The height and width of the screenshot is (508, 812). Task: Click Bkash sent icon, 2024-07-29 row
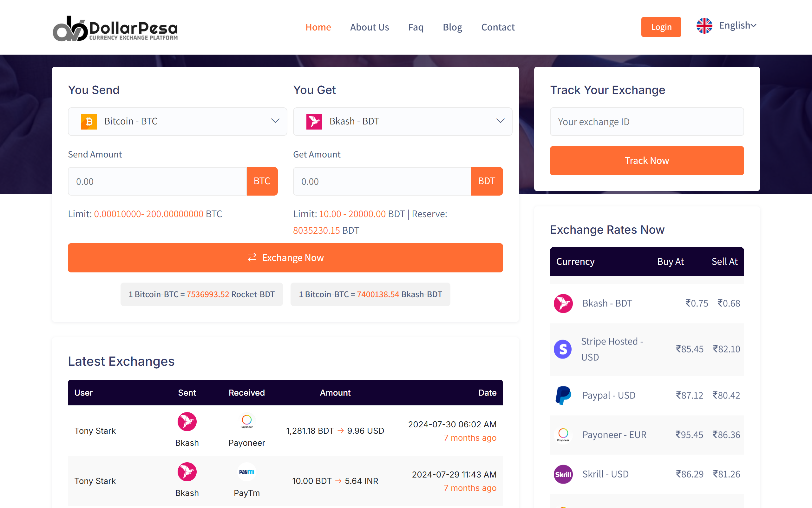[187, 472]
